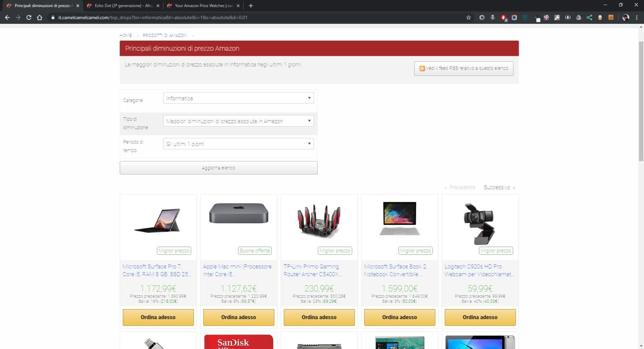Open Microsoft Surface Pro 7 product title
The image size is (644, 349).
(x=157, y=270)
